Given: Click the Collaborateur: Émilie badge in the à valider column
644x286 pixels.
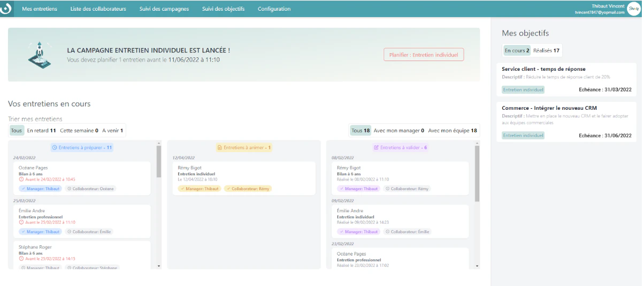Looking at the screenshot, I should [408, 232].
